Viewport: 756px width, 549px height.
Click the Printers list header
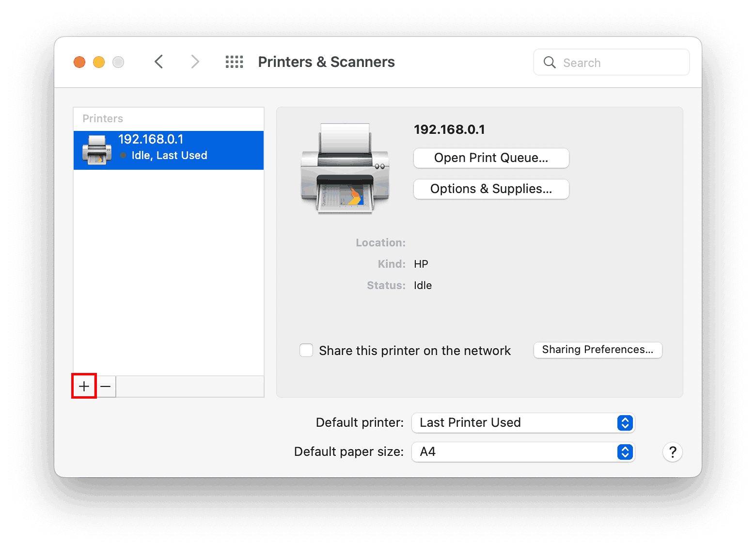pyautogui.click(x=102, y=118)
